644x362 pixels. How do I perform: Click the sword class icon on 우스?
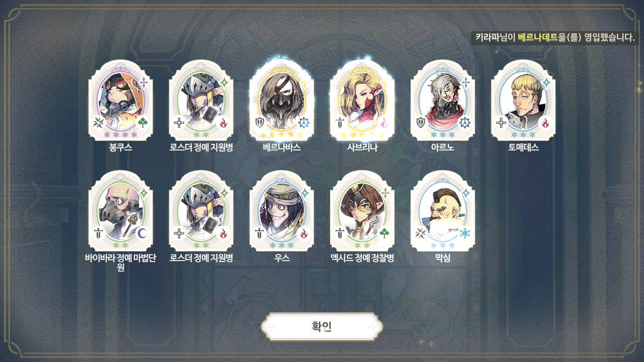point(260,233)
